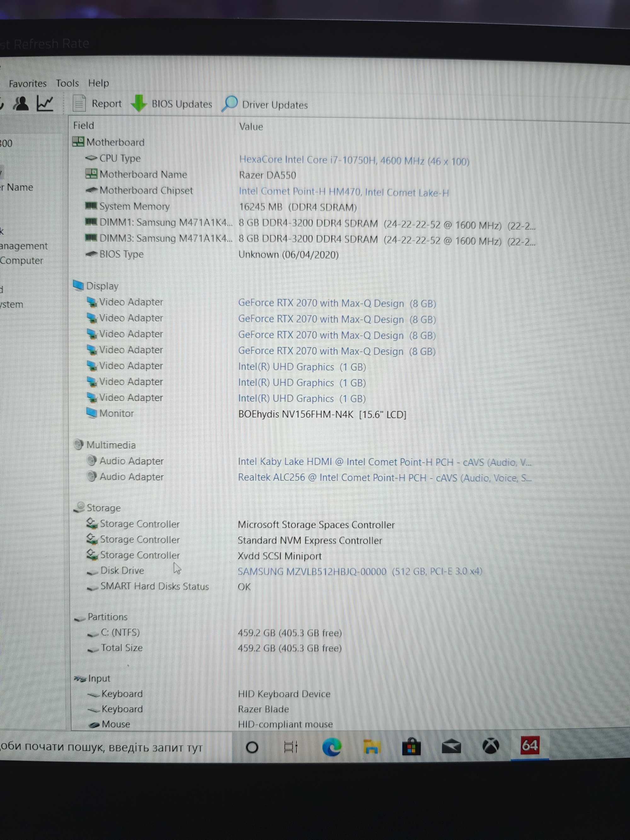This screenshot has width=630, height=840.
Task: Open the first GeForce RTX 2070 link
Action: [x=337, y=303]
